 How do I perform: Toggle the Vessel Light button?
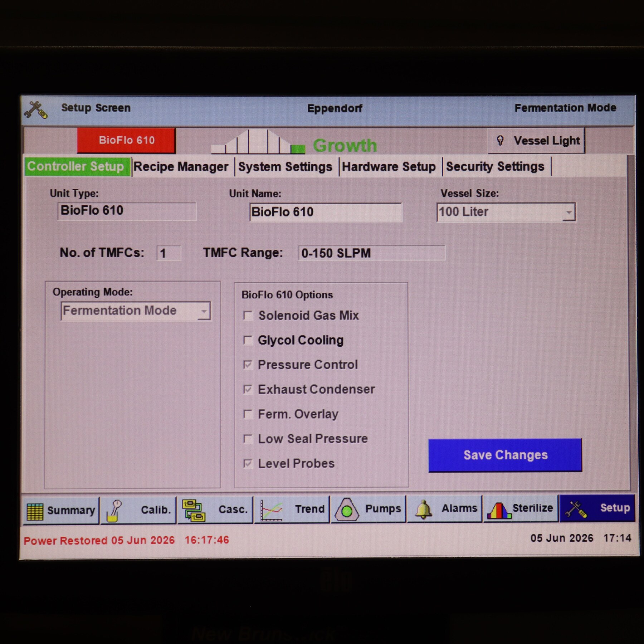pos(536,141)
